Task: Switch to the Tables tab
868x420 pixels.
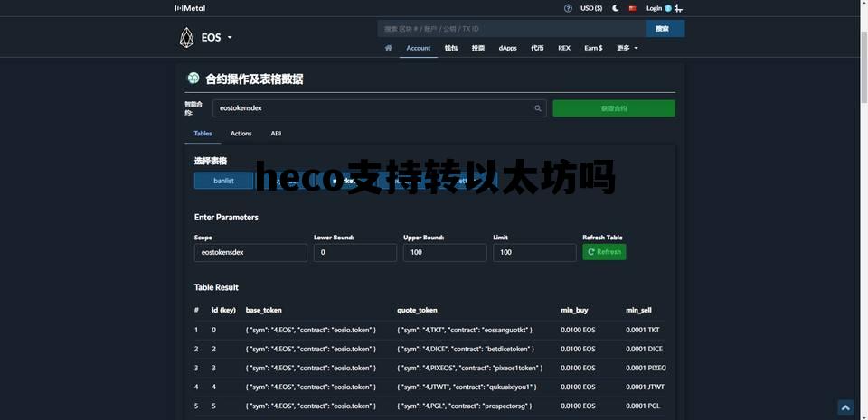Action: [x=203, y=134]
